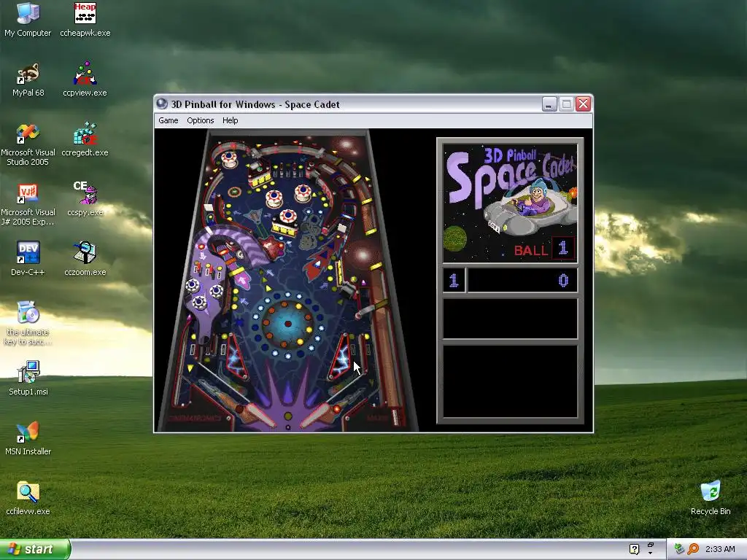Screen dimensions: 747x560
Task: Click the player number 1 box
Action: pyautogui.click(x=454, y=280)
